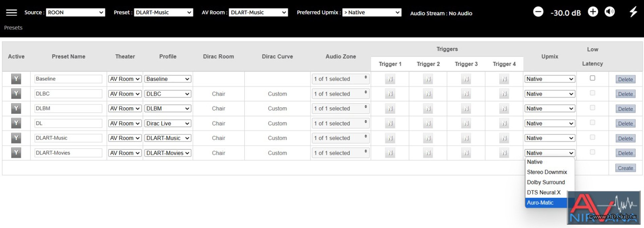Open the Preset dropdown in header
This screenshot has height=228, width=644.
tap(163, 12)
